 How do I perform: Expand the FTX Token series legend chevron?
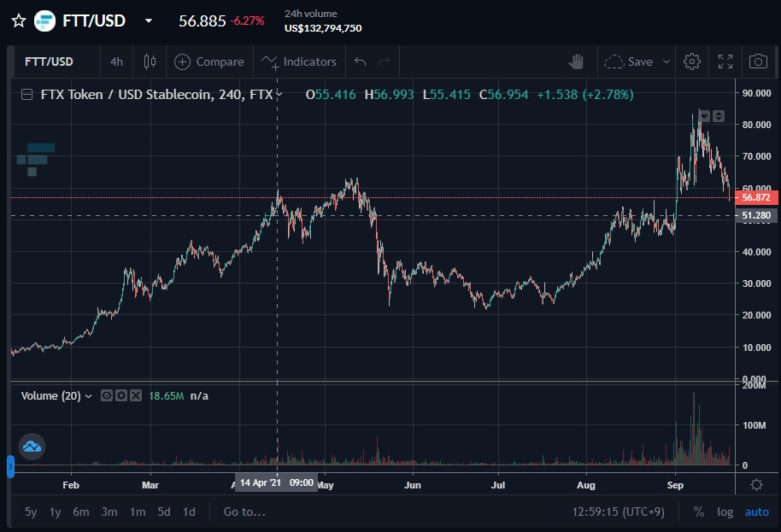click(x=279, y=94)
